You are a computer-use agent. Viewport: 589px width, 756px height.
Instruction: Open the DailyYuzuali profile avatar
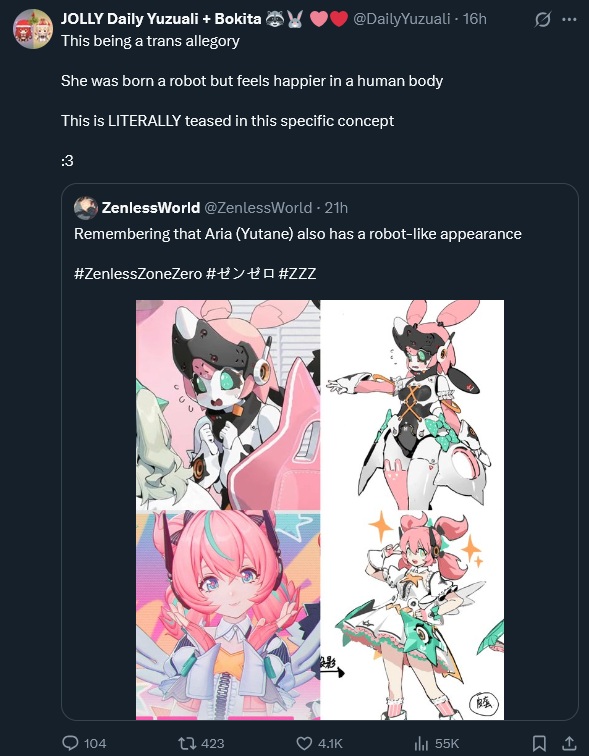click(x=33, y=29)
